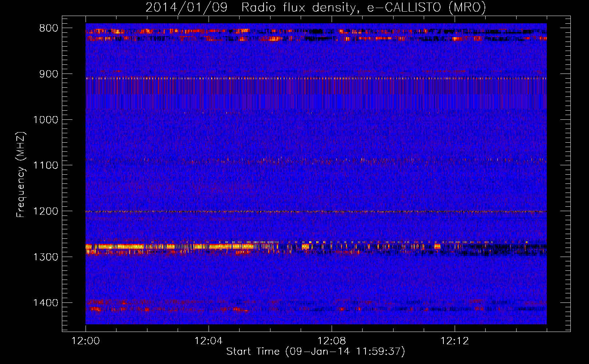
Task: Click the 12:12 time tick label
Action: tap(455, 341)
